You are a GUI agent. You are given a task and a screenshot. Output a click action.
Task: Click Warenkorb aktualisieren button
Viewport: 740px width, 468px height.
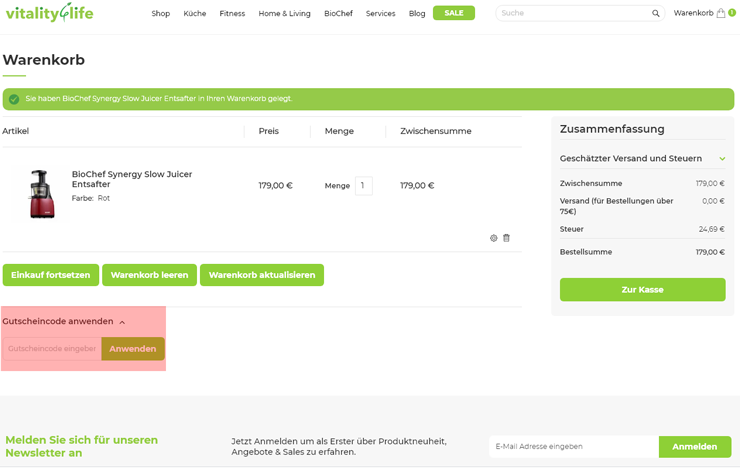pyautogui.click(x=262, y=275)
